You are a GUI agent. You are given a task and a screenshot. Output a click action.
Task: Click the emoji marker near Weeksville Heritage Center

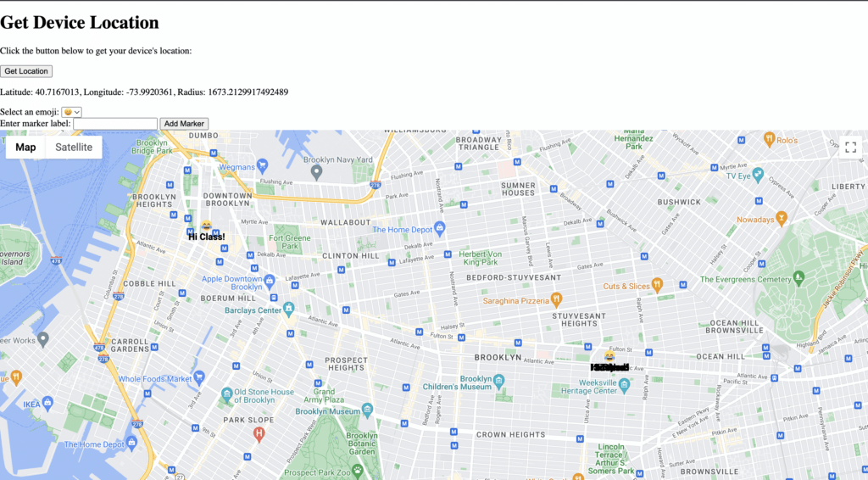point(609,357)
